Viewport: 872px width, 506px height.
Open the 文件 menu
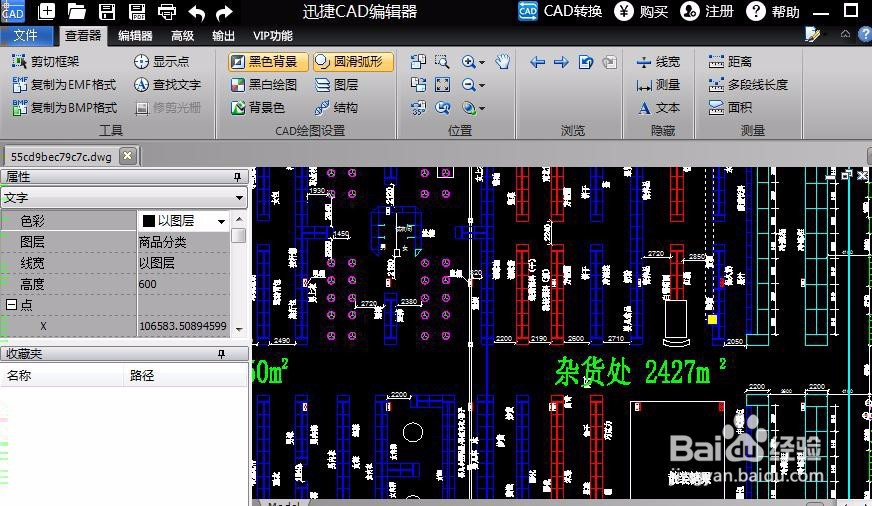pos(26,36)
